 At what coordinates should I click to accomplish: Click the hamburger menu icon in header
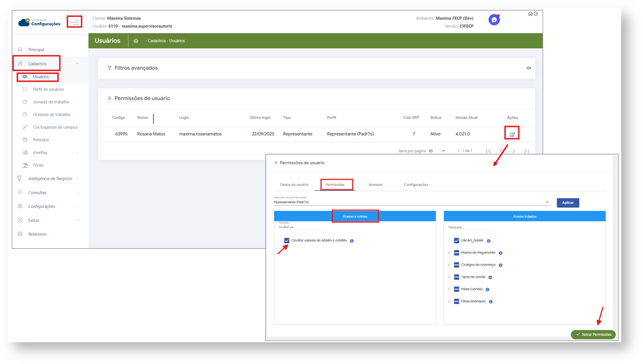(x=75, y=22)
